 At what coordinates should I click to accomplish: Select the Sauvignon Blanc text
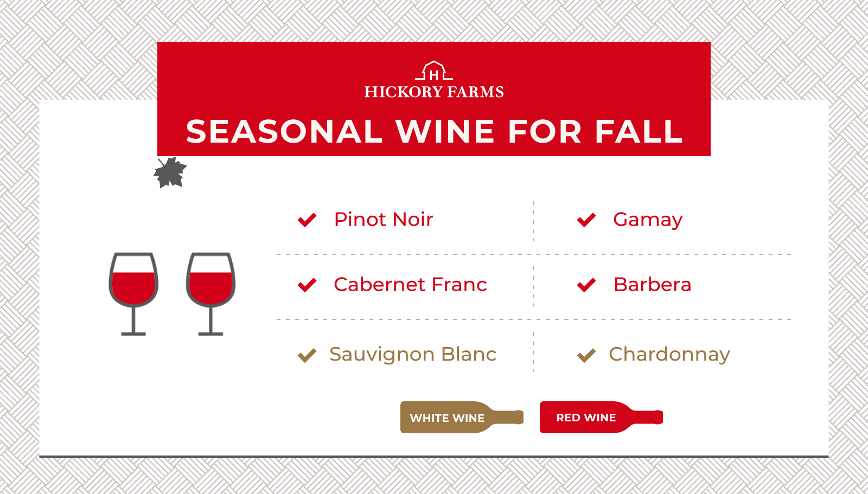[413, 355]
